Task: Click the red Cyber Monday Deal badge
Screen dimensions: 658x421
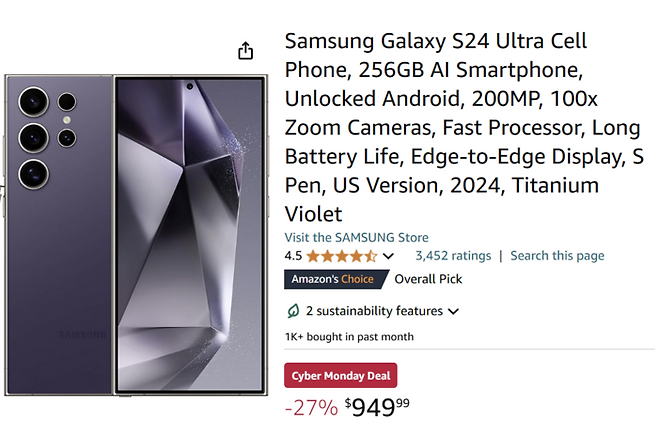Action: 340,376
